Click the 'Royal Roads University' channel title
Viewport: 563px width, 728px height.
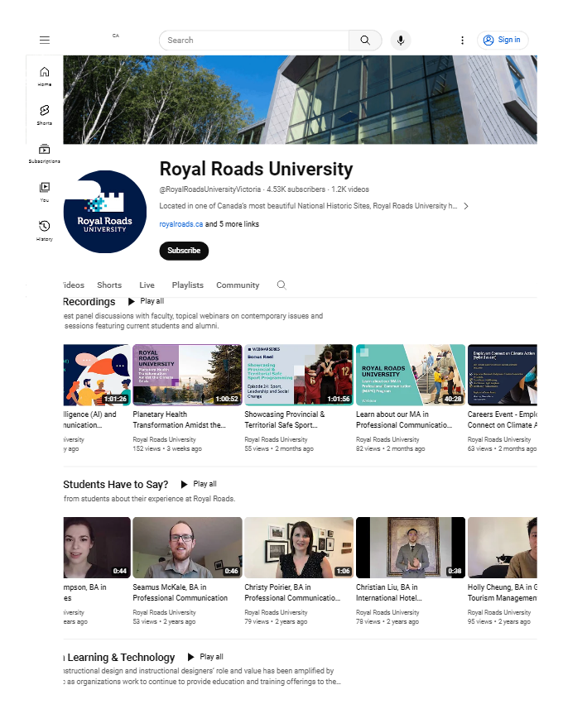pyautogui.click(x=257, y=169)
